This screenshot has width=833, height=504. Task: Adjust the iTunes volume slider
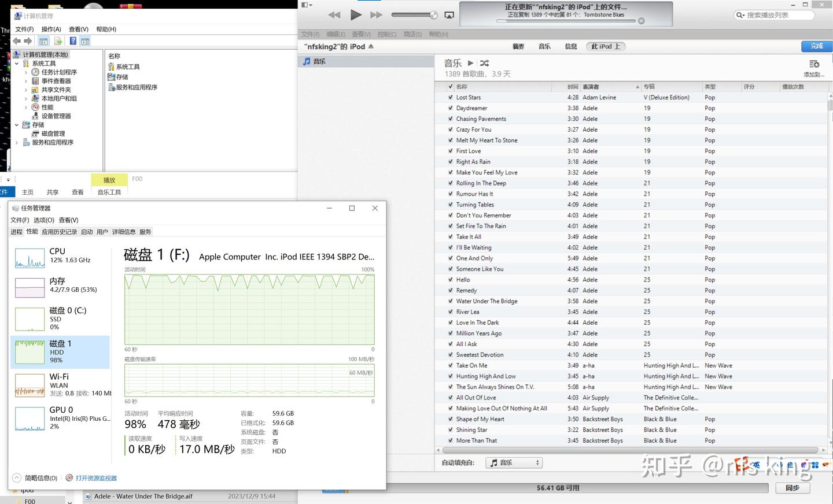point(414,15)
